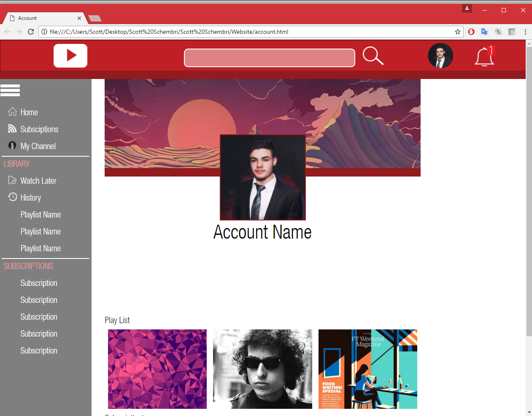532x416 pixels.
Task: Open the Subsciptions link in sidebar
Action: [39, 129]
